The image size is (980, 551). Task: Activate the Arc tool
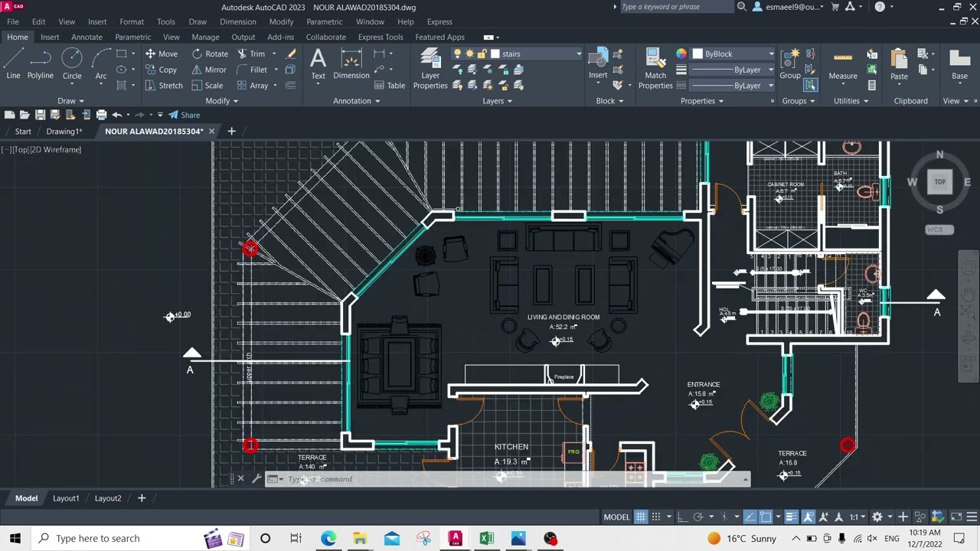[101, 64]
